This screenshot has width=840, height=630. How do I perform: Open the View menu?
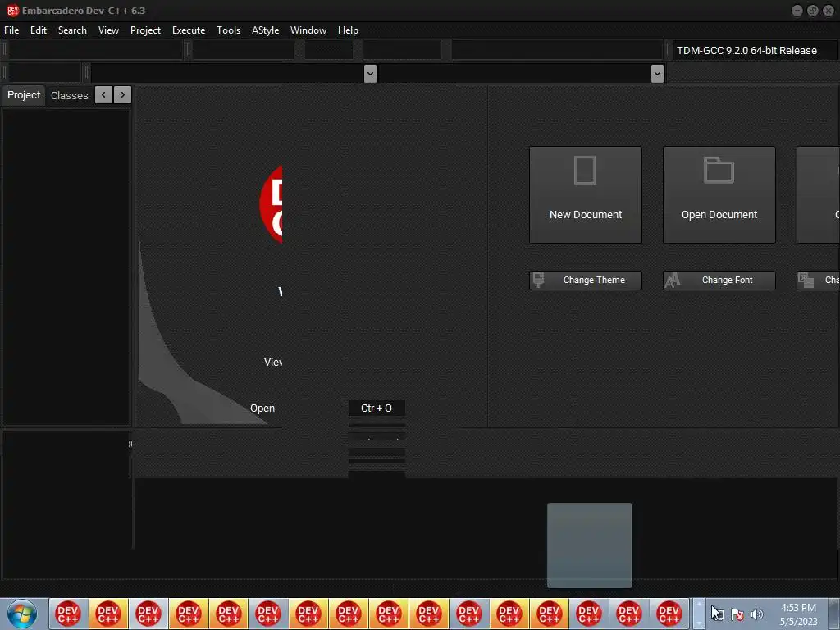click(x=108, y=30)
